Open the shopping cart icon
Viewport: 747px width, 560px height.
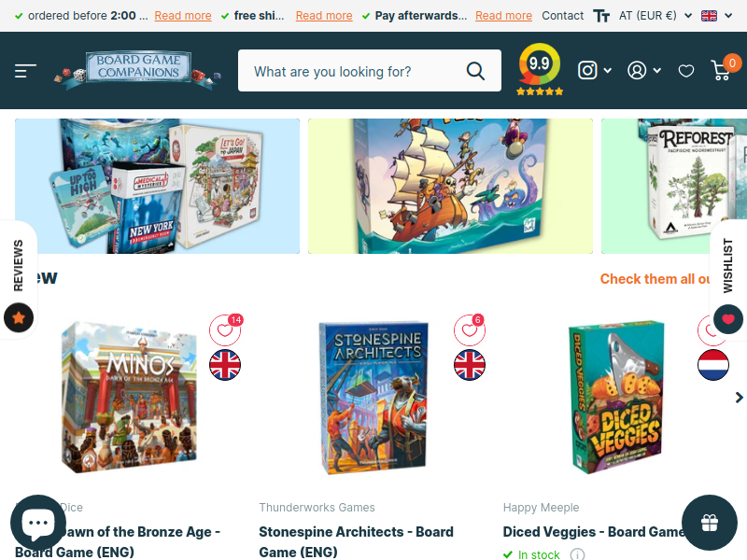721,71
